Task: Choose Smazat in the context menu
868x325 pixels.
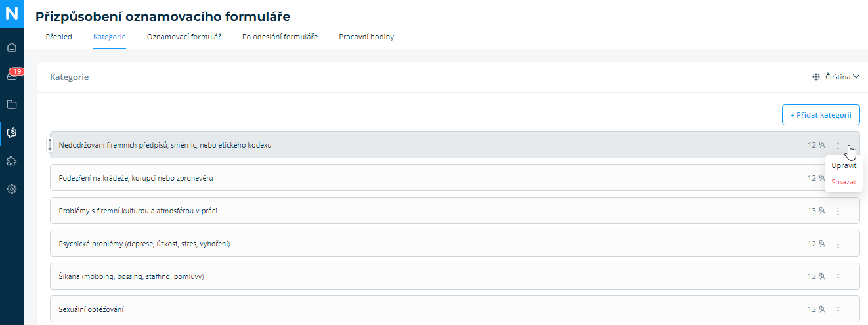Action: 844,182
